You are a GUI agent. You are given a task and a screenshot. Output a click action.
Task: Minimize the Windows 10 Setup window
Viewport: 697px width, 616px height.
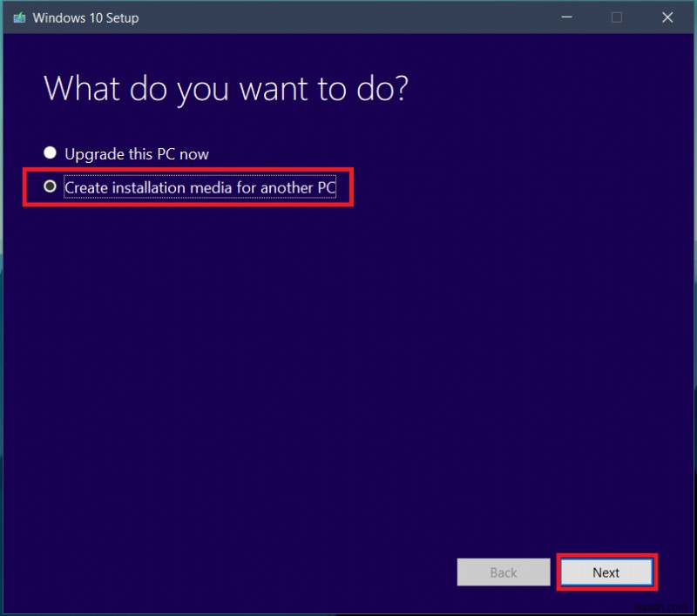566,17
